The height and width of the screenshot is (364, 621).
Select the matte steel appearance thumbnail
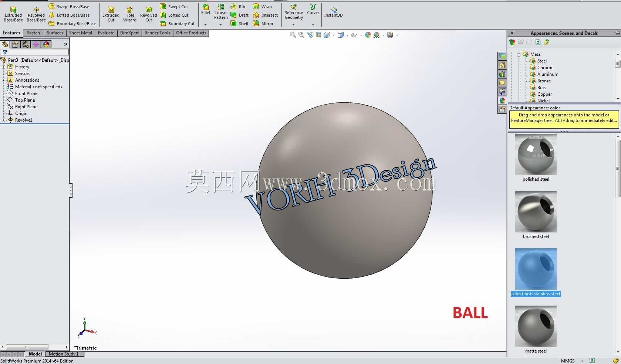[536, 326]
